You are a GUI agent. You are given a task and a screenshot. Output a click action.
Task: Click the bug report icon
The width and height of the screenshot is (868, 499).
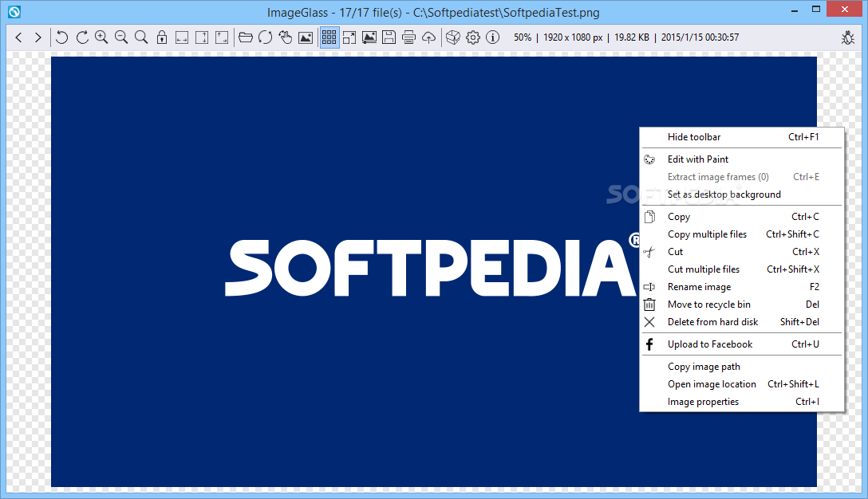point(848,37)
